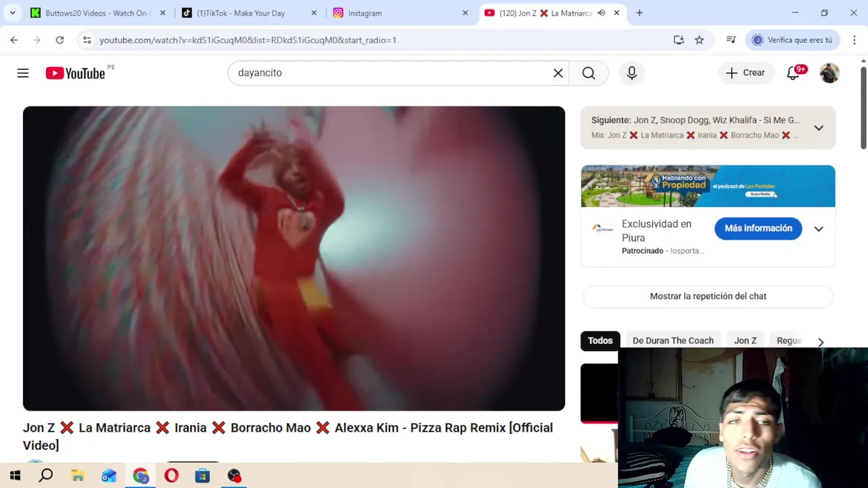Clear the search text with the X icon
The image size is (868, 488).
[558, 73]
